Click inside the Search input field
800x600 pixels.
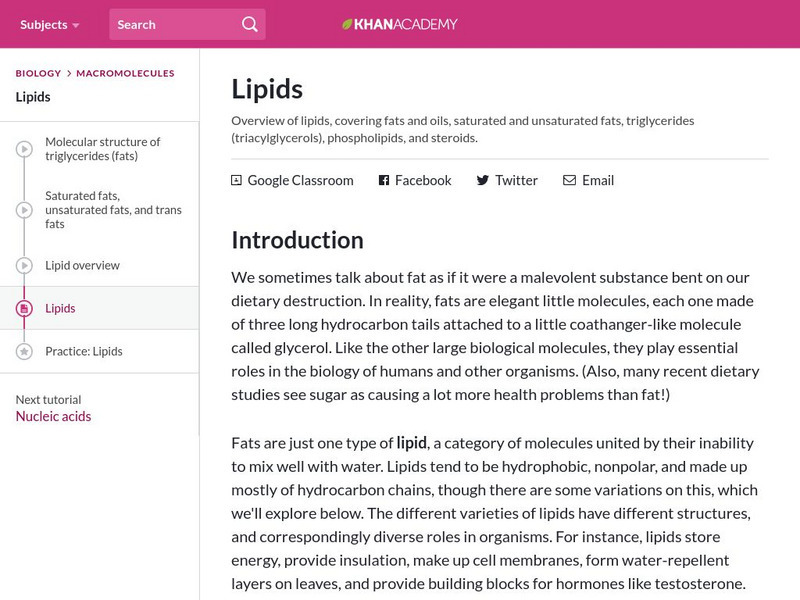tap(170, 23)
